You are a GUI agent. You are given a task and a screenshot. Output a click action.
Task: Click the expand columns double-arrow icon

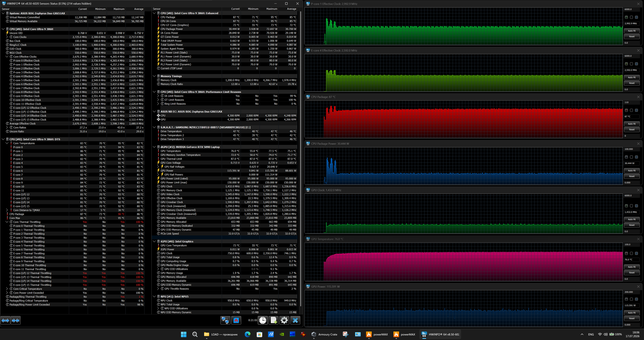coord(6,320)
